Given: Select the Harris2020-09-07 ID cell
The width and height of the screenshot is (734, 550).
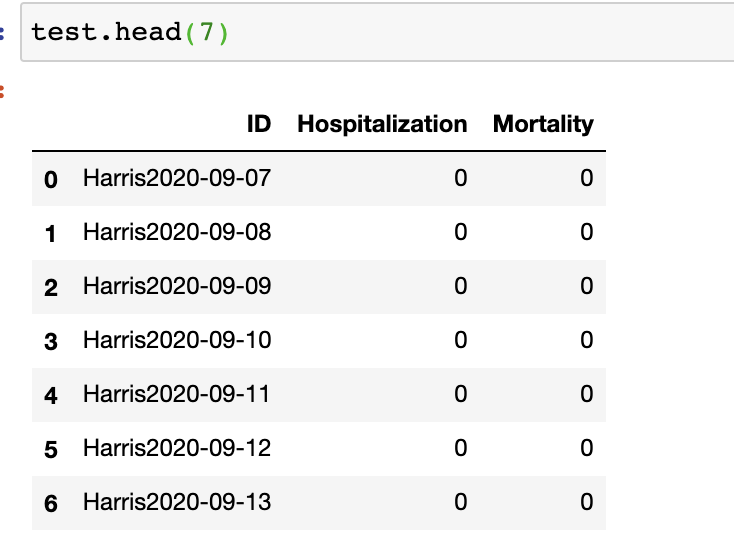Looking at the screenshot, I should (177, 178).
